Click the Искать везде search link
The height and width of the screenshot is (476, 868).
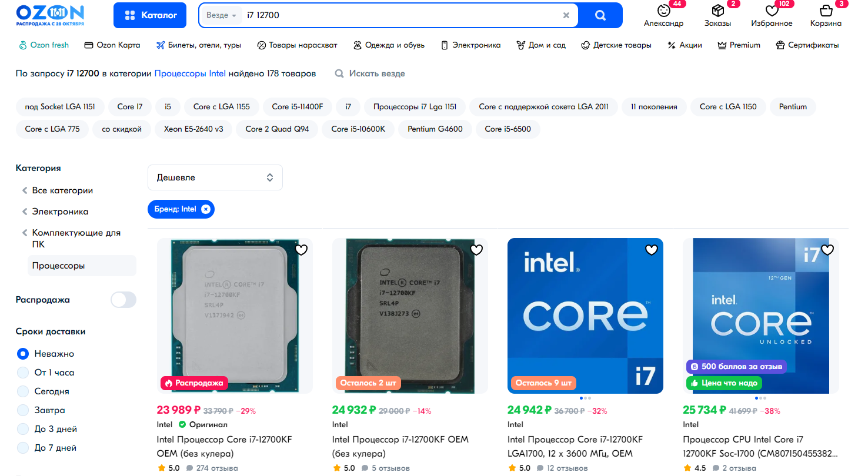370,73
